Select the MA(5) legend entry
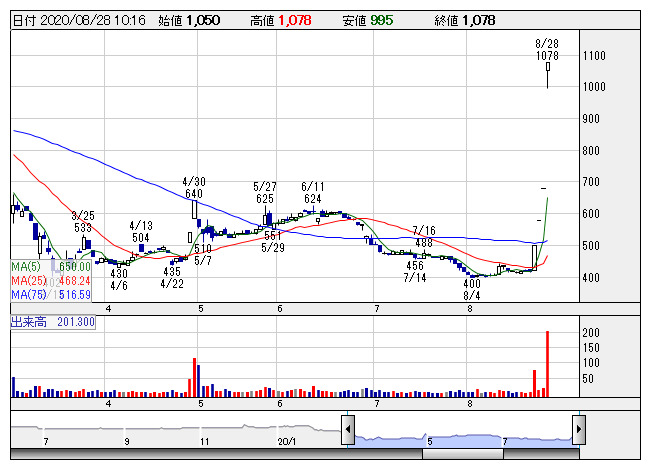The height and width of the screenshot is (469, 652). coord(51,267)
